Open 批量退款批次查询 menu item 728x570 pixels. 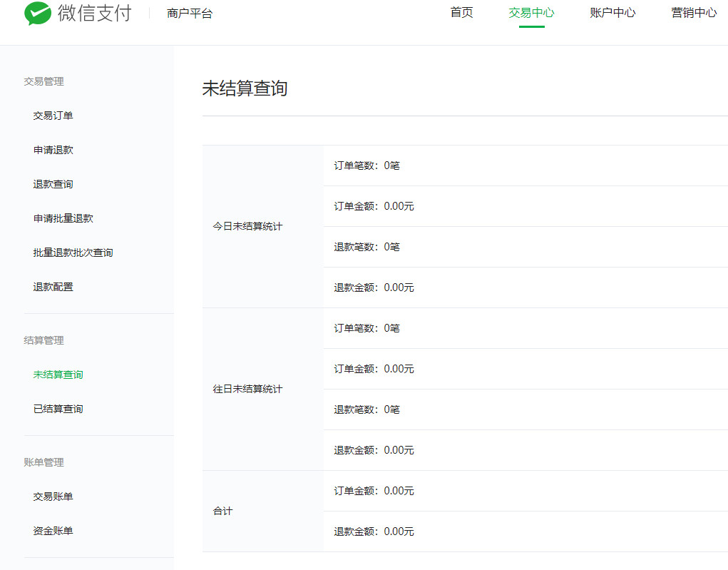tap(73, 253)
